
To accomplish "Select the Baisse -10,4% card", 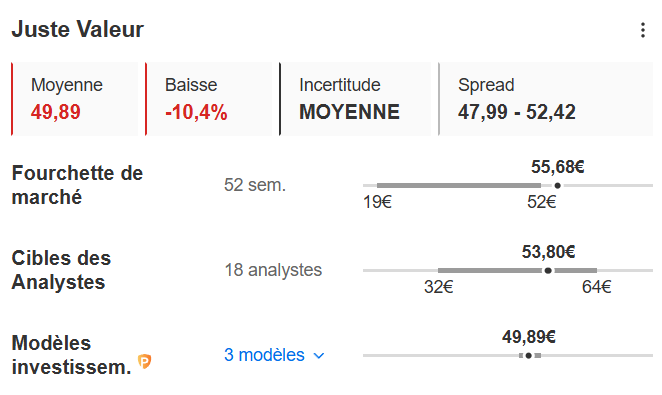I will [x=209, y=99].
